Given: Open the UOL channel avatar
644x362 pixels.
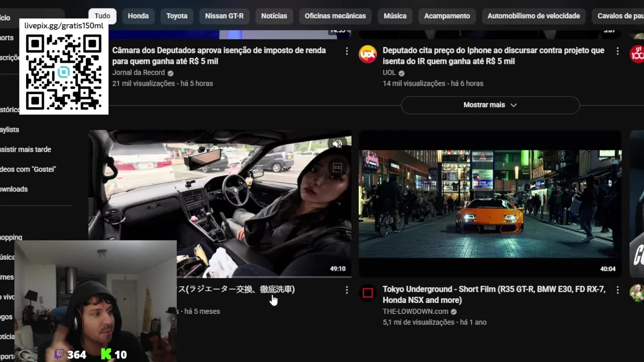Looking at the screenshot, I should click(x=367, y=54).
